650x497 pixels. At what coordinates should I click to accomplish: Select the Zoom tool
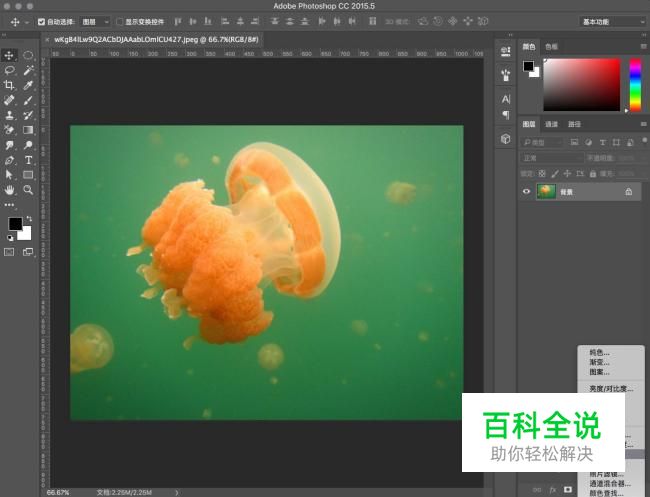point(28,189)
